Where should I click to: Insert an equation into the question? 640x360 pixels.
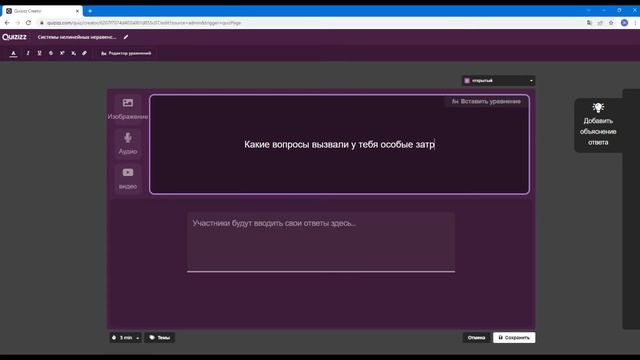pyautogui.click(x=486, y=102)
